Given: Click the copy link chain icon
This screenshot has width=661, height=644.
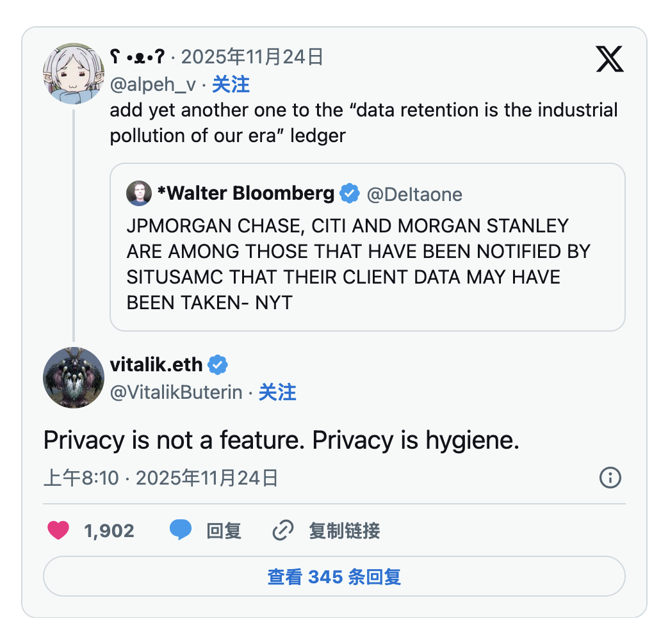Looking at the screenshot, I should [283, 530].
